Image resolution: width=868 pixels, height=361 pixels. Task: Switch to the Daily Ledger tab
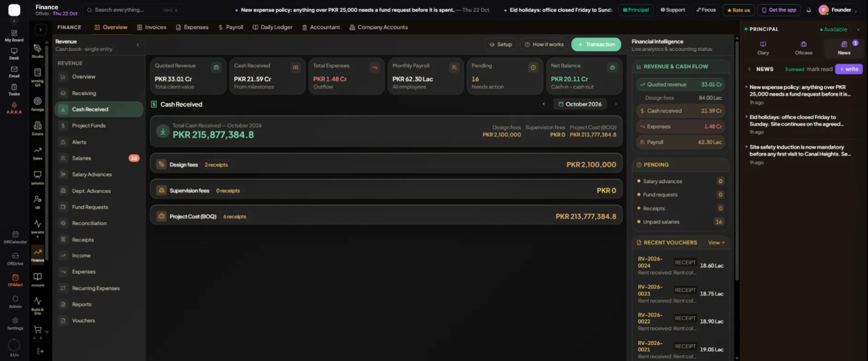click(x=273, y=27)
